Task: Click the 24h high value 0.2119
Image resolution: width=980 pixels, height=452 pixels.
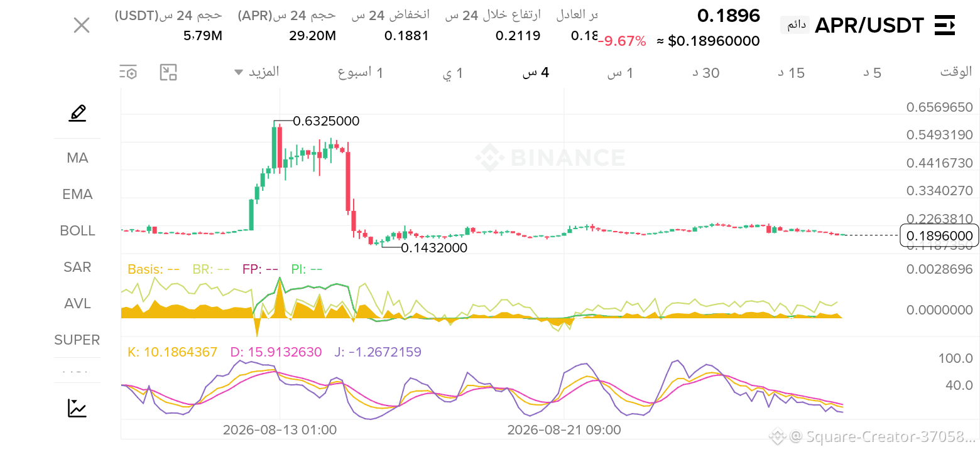Action: 518,36
